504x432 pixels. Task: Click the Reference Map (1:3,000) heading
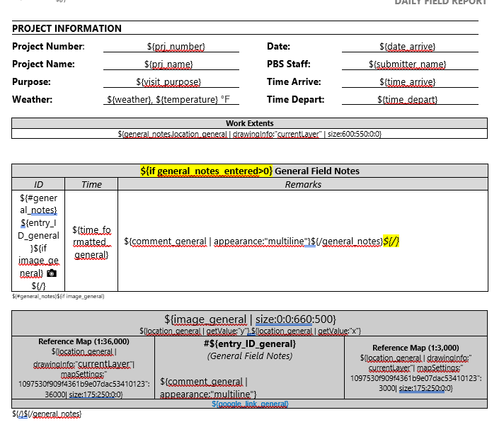(416, 348)
